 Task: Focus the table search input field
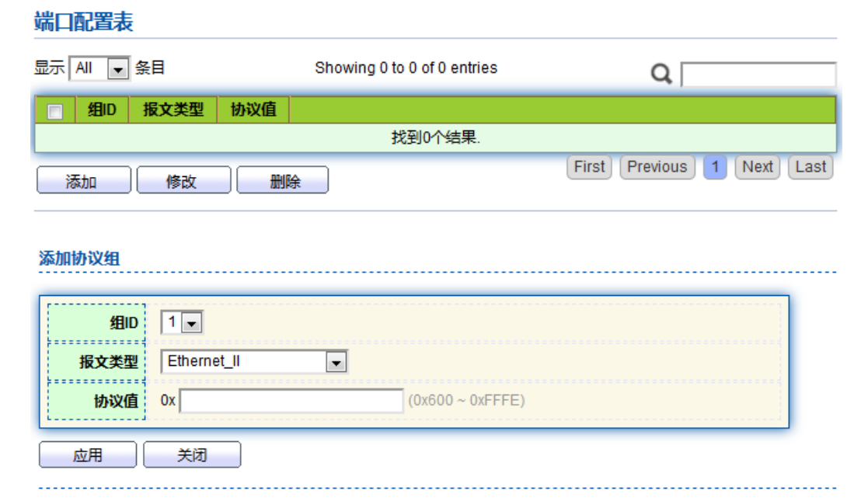tap(758, 75)
